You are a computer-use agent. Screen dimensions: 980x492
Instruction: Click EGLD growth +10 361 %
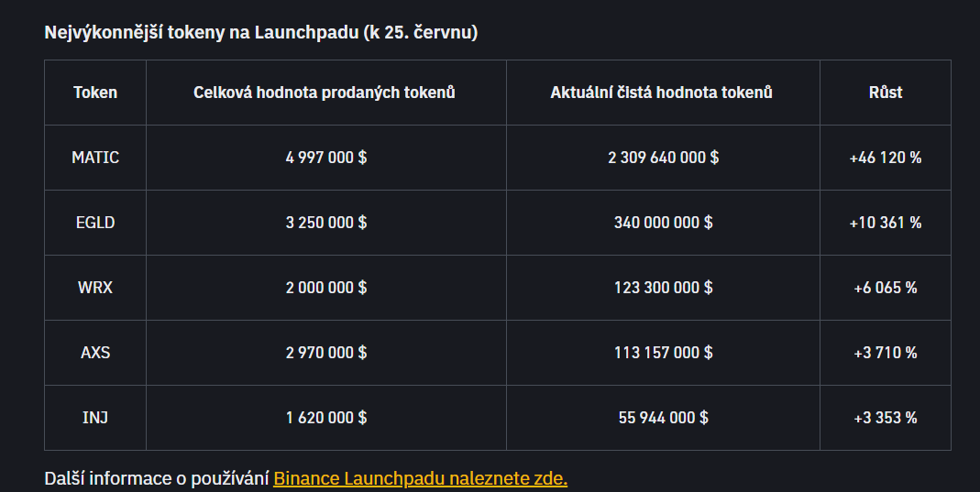click(886, 223)
